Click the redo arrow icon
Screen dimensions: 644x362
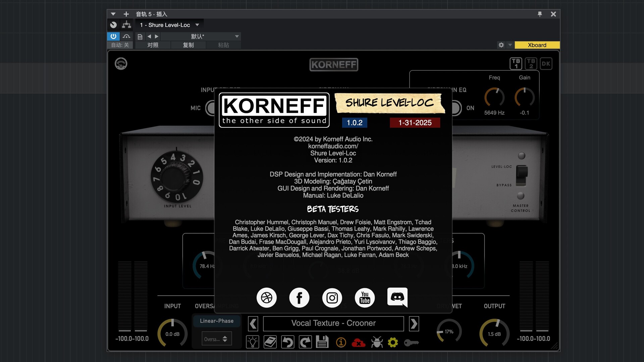tap(305, 342)
